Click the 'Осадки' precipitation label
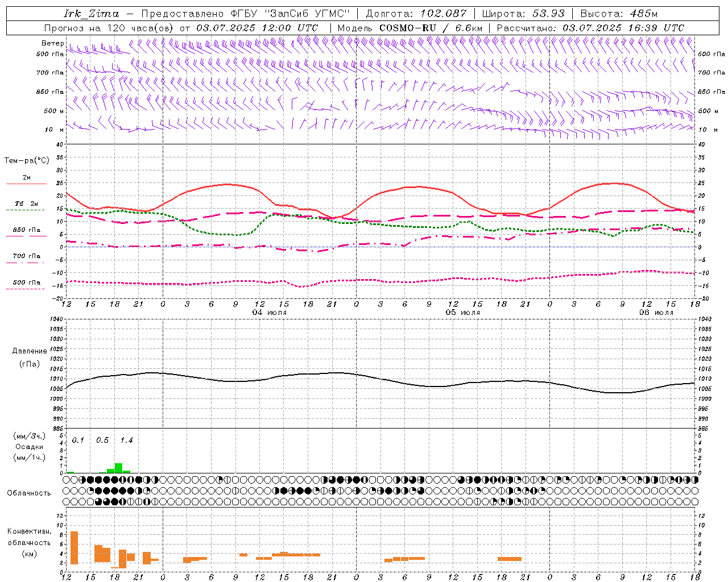This screenshot has height=582, width=728. [x=30, y=447]
